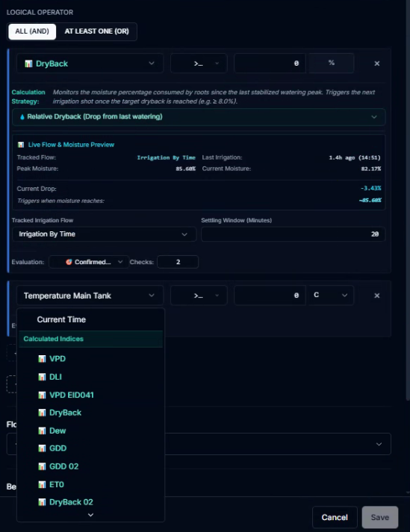Click the Live Flow & Moisture Preview chart icon

pyautogui.click(x=21, y=145)
